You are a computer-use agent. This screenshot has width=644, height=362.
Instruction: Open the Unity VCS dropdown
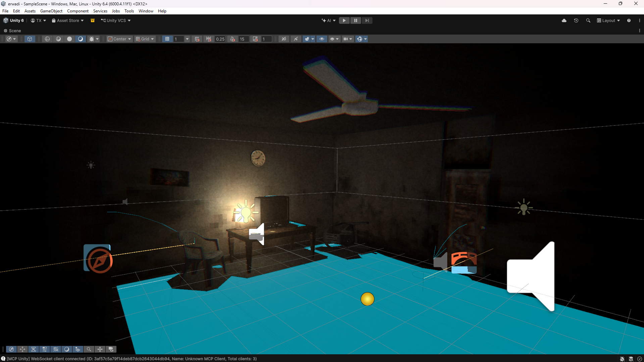point(116,20)
